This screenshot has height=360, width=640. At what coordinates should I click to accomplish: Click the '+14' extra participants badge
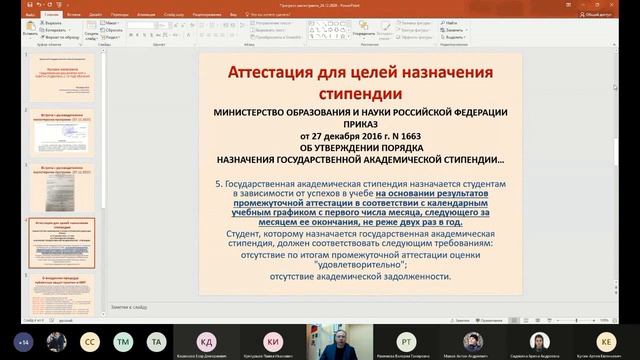(x=23, y=342)
